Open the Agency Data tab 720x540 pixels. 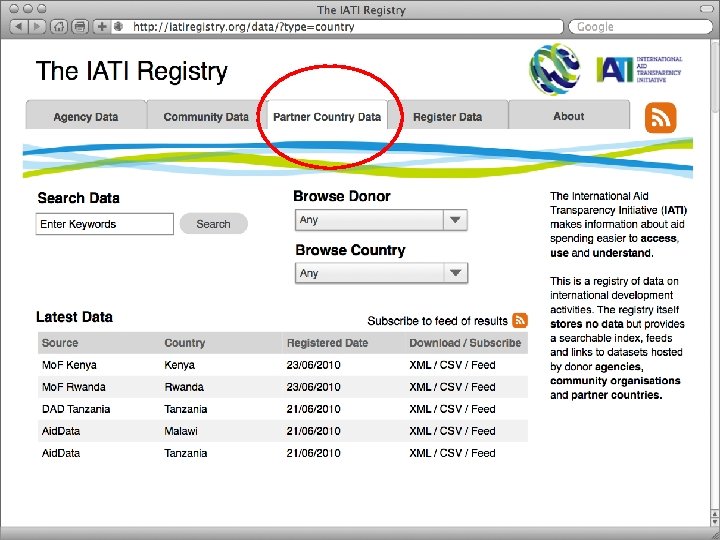(86, 117)
